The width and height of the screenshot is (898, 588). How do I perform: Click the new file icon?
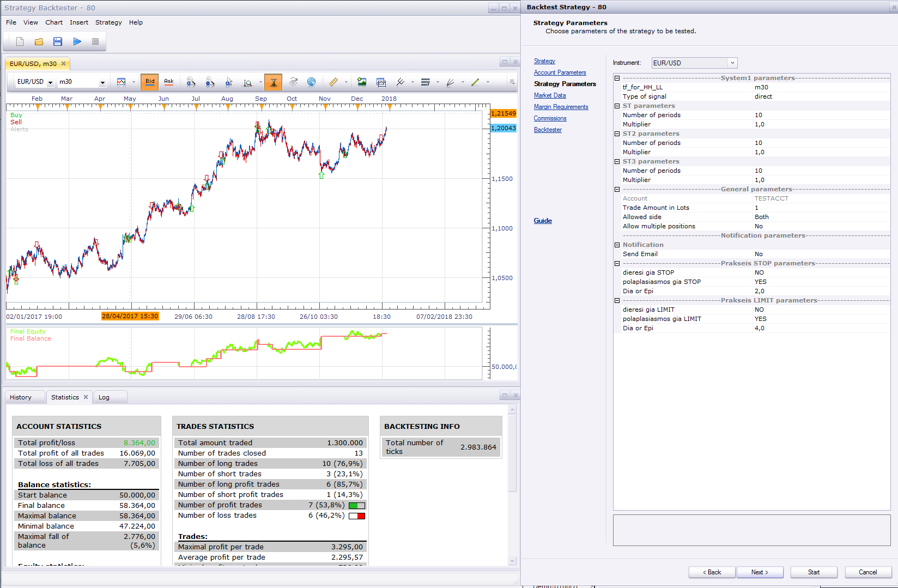pos(20,41)
